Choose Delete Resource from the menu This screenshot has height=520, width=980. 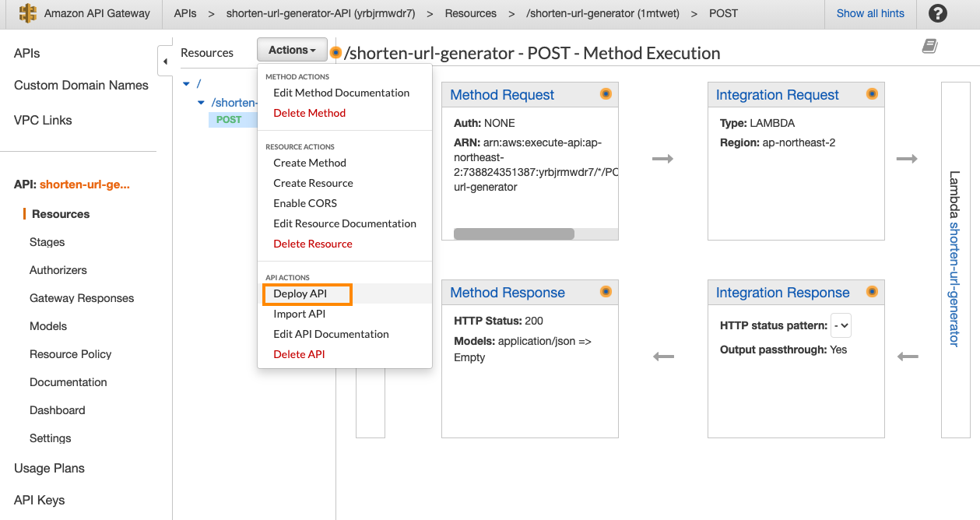pos(312,244)
